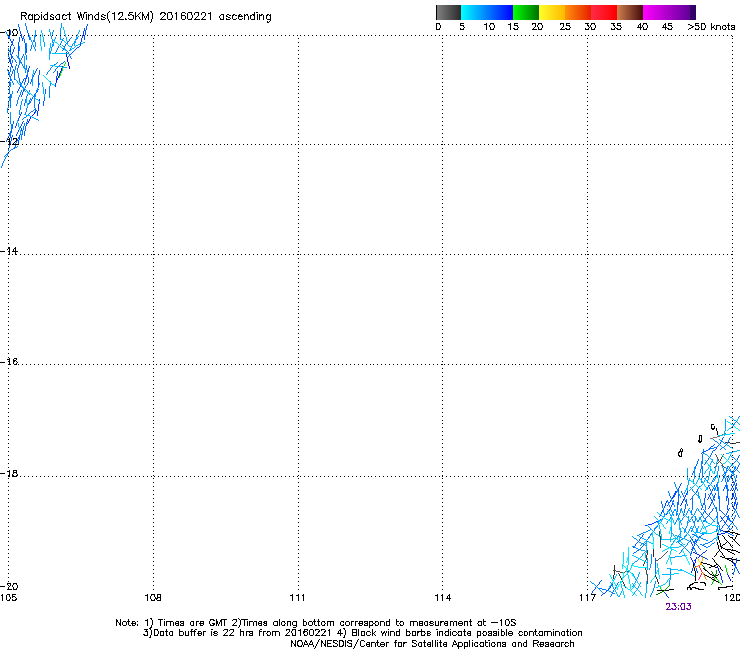Click the 114 longitude axis label

443,598
